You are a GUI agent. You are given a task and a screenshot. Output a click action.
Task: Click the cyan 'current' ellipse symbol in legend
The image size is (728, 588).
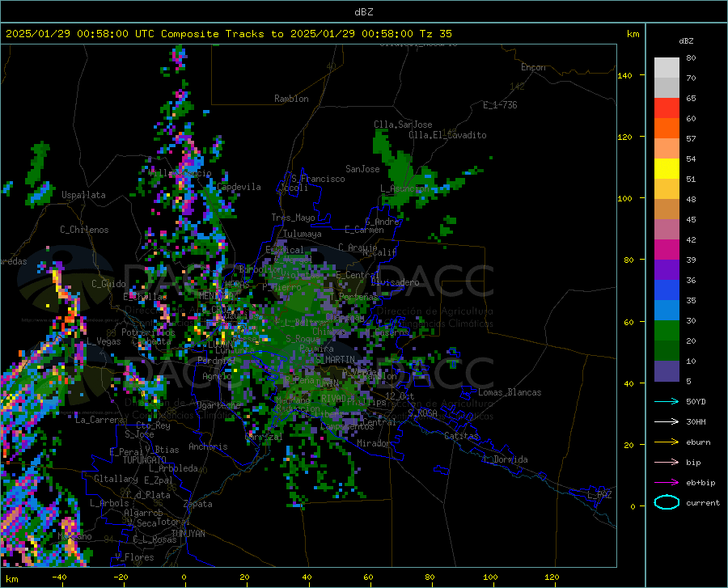coord(667,502)
